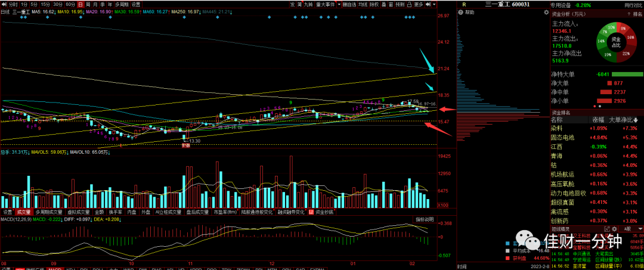644x270 pixels.
Task: Click the 预测 forecast toolbar button
Action: click(x=400, y=5)
